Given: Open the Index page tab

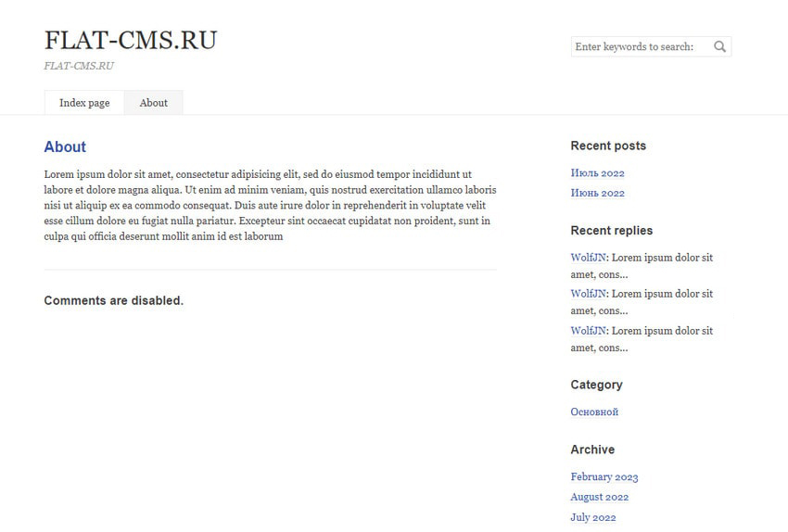Looking at the screenshot, I should click(x=84, y=103).
